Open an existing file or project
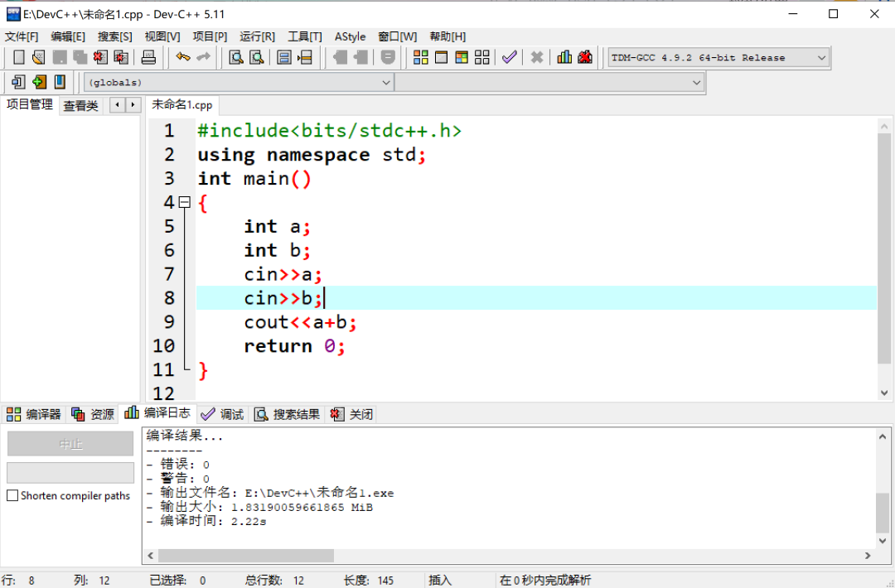The width and height of the screenshot is (895, 588). tap(39, 57)
